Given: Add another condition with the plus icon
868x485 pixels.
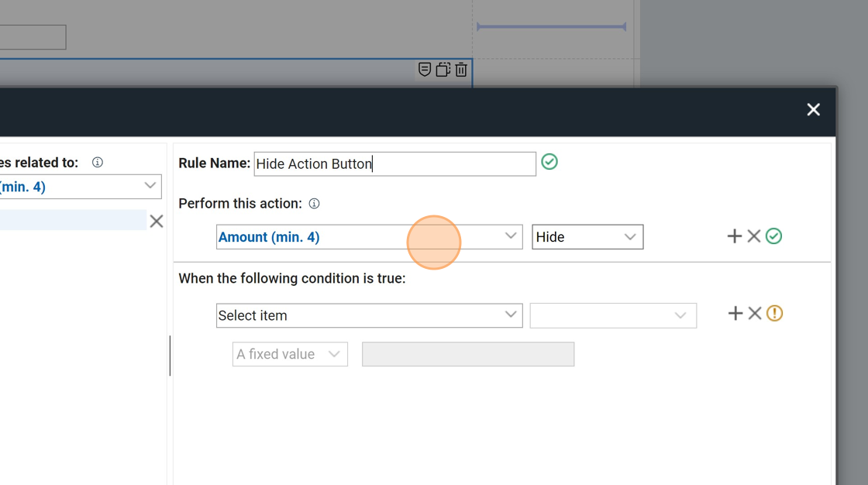Looking at the screenshot, I should pos(735,313).
